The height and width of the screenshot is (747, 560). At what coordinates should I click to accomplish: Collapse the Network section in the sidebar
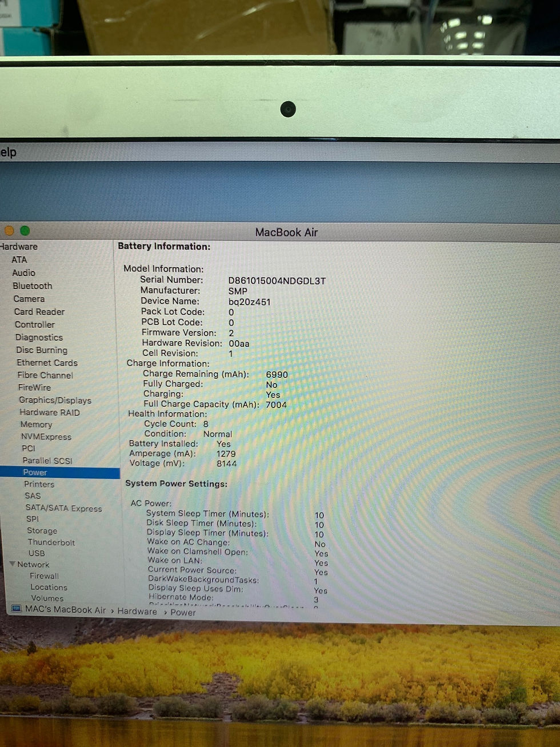[x=13, y=564]
